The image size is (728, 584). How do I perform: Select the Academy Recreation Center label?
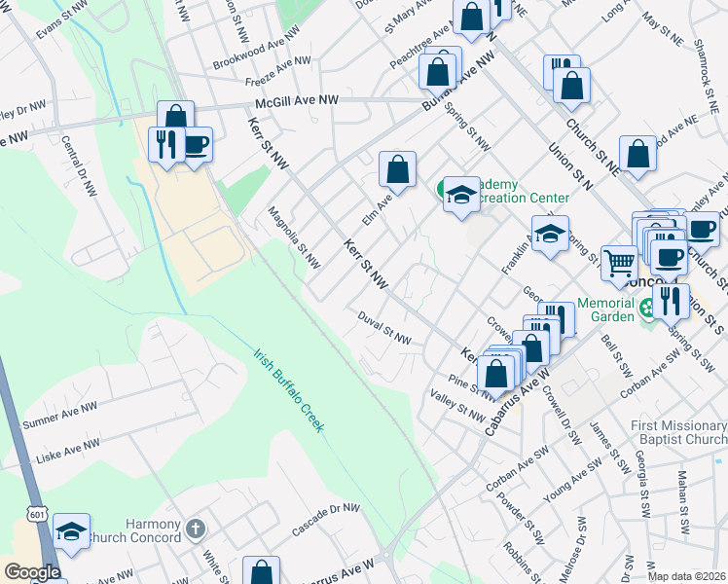pyautogui.click(x=522, y=192)
